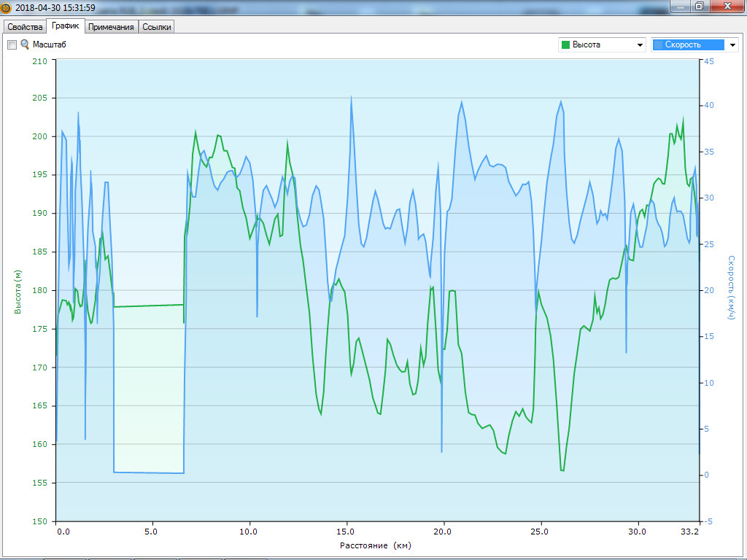This screenshot has width=747, height=560.
Task: Select the График tab
Action: click(66, 26)
